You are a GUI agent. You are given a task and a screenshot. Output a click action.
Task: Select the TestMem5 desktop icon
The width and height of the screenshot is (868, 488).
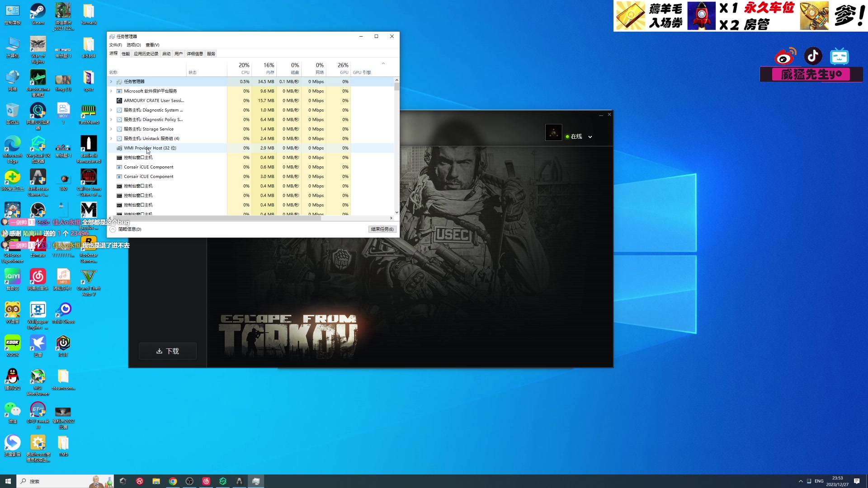(89, 114)
